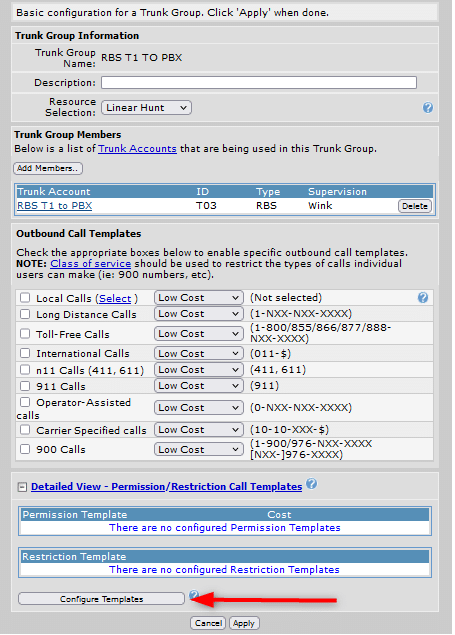Click the Restriction Template header
This screenshot has height=635, width=455.
74,557
